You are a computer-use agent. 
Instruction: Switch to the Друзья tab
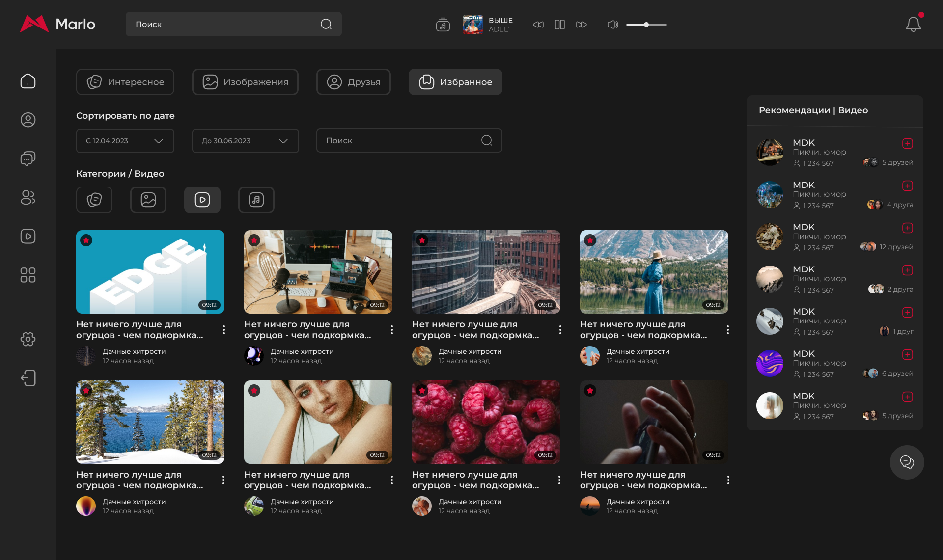click(353, 82)
